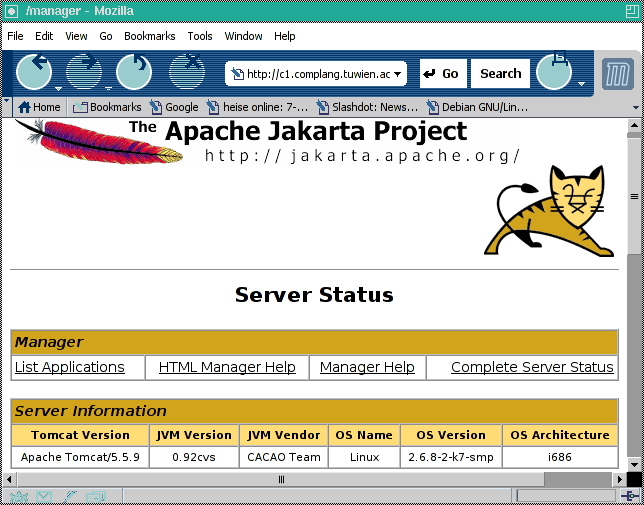644x505 pixels.
Task: Click the Home bookmark button
Action: click(39, 107)
